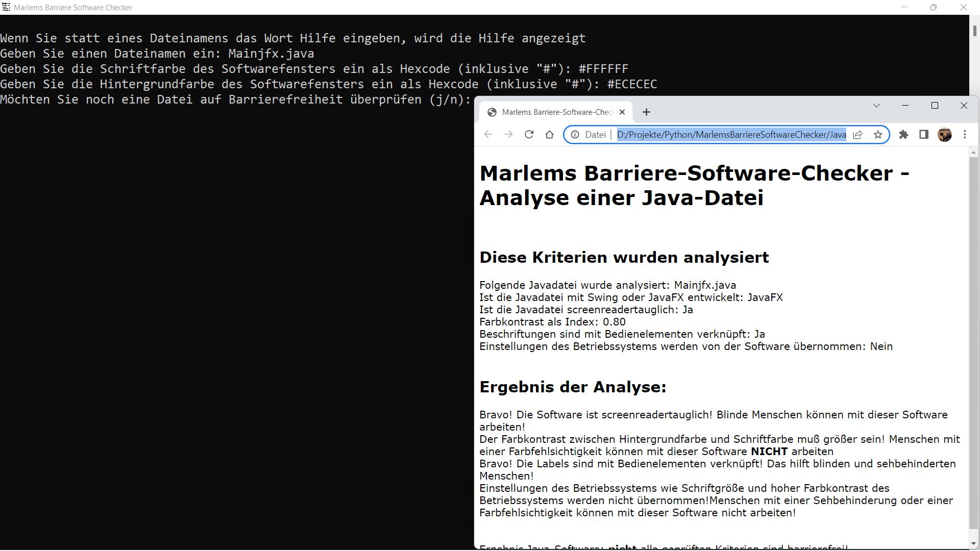Select the Marlems Barriere-Software-Checker tab

556,112
